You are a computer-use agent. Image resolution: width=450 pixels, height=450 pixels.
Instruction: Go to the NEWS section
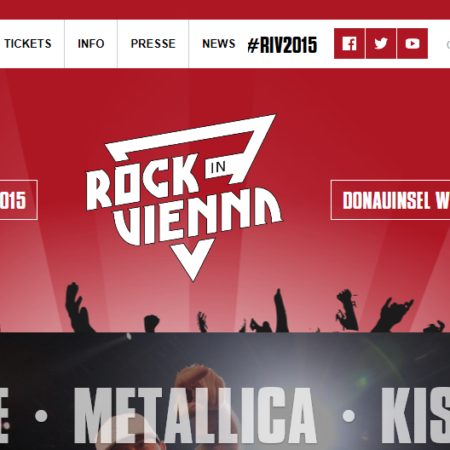click(x=219, y=44)
